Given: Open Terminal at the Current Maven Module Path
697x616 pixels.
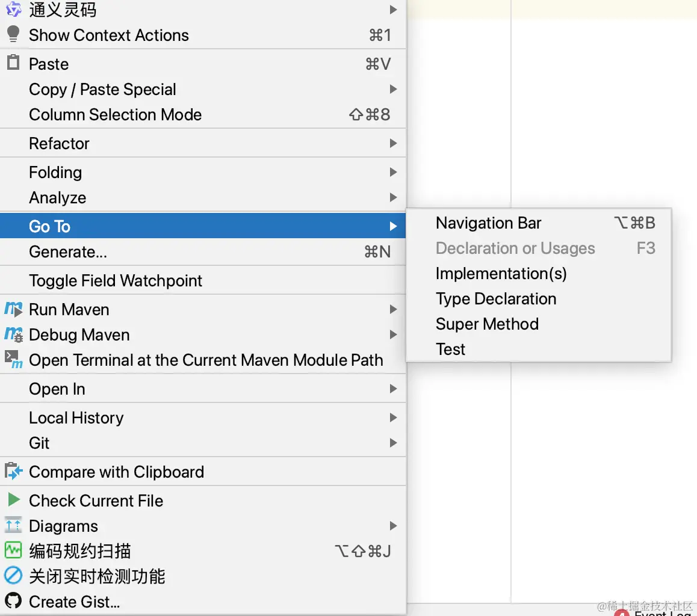Looking at the screenshot, I should [x=203, y=360].
